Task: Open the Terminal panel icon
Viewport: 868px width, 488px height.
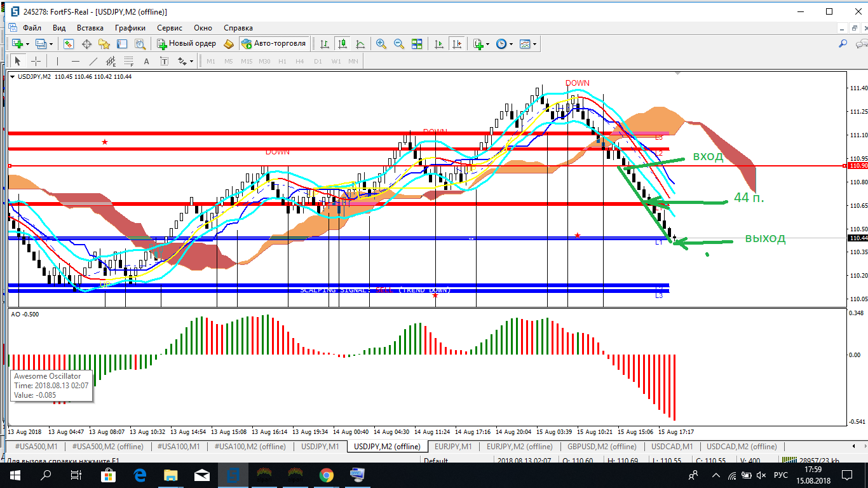Action: (x=122, y=44)
